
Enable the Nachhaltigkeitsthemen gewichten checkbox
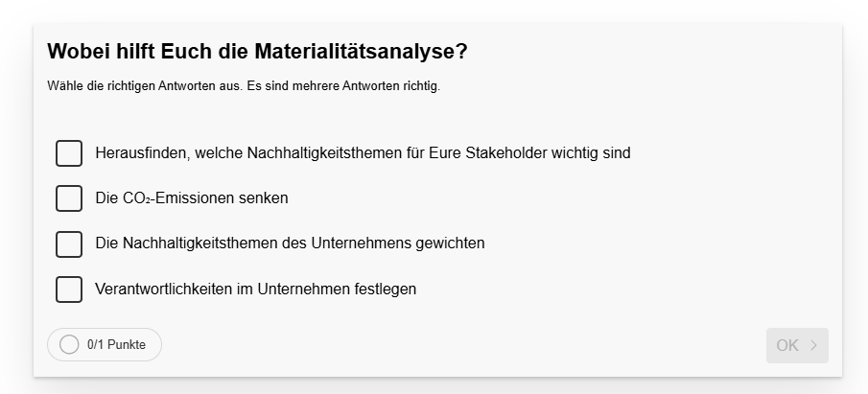coord(69,244)
